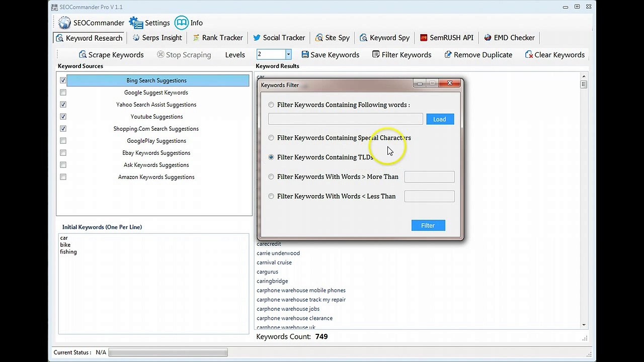Click the Initial Keywords text area
The image size is (644, 362).
click(x=153, y=284)
